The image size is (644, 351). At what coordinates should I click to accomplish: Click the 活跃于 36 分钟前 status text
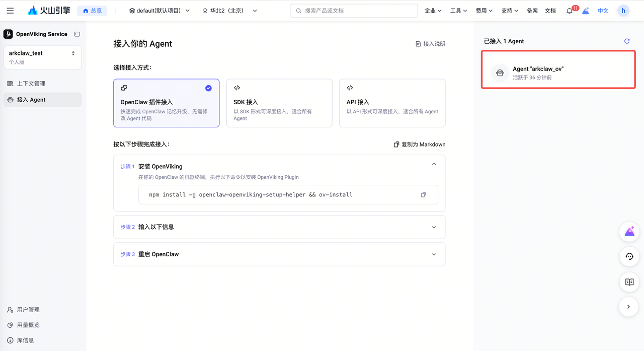coord(532,78)
